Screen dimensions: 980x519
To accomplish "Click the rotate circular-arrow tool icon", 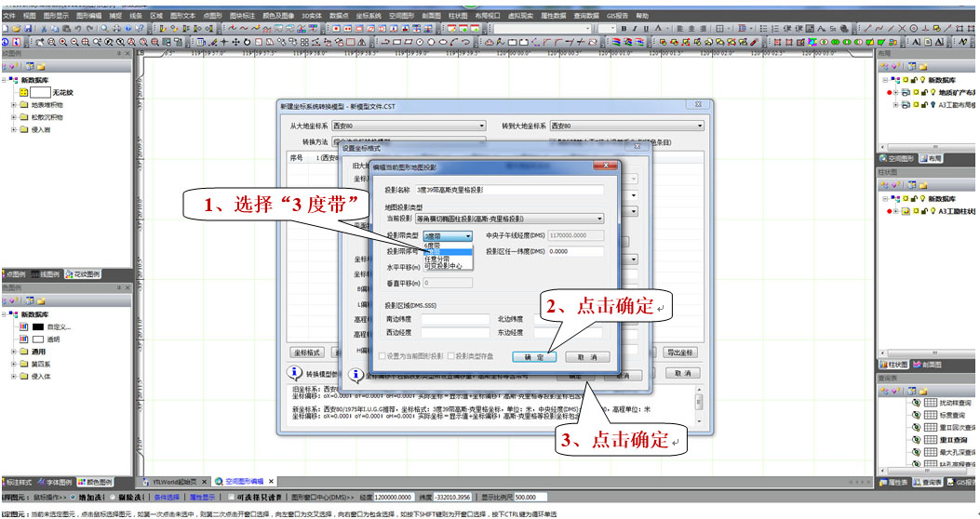I will 247,42.
